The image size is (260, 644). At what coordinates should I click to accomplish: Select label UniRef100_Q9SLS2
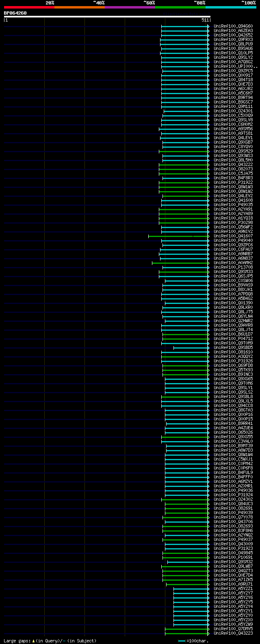(x=233, y=392)
